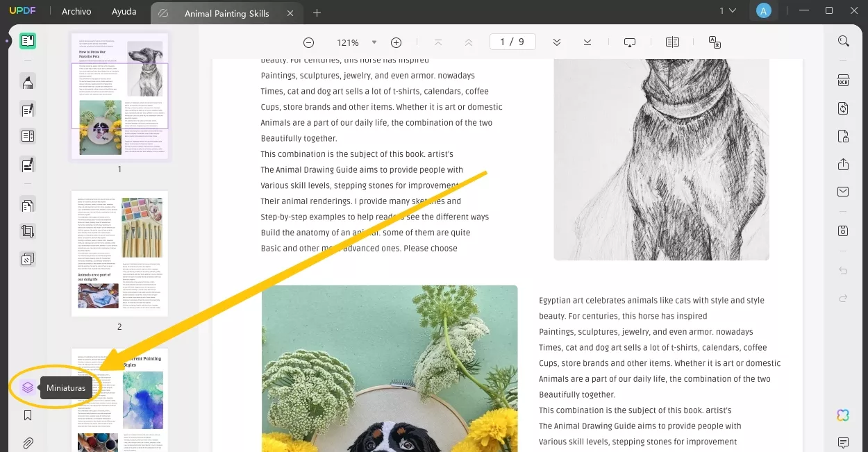868x452 pixels.
Task: Open the search magnifier icon
Action: (x=844, y=41)
